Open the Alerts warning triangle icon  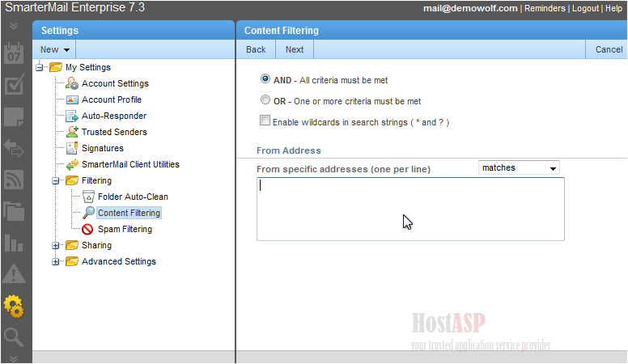tap(14, 274)
